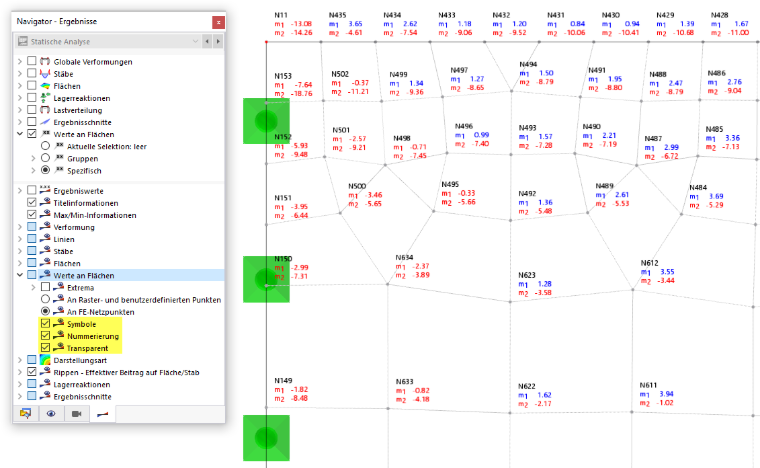Screen dimensions: 760x468
Task: Go to next analysis with right arrow
Action: point(218,42)
